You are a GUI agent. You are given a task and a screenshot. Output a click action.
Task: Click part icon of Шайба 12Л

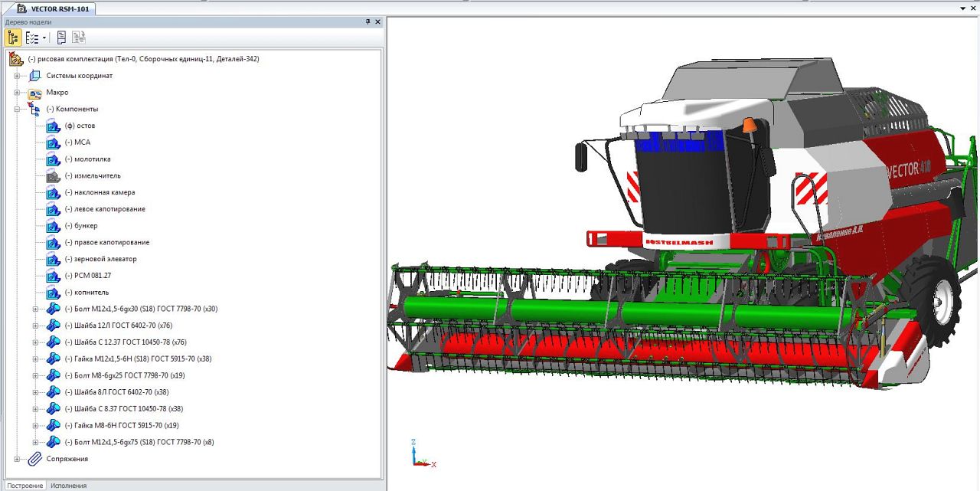[53, 326]
